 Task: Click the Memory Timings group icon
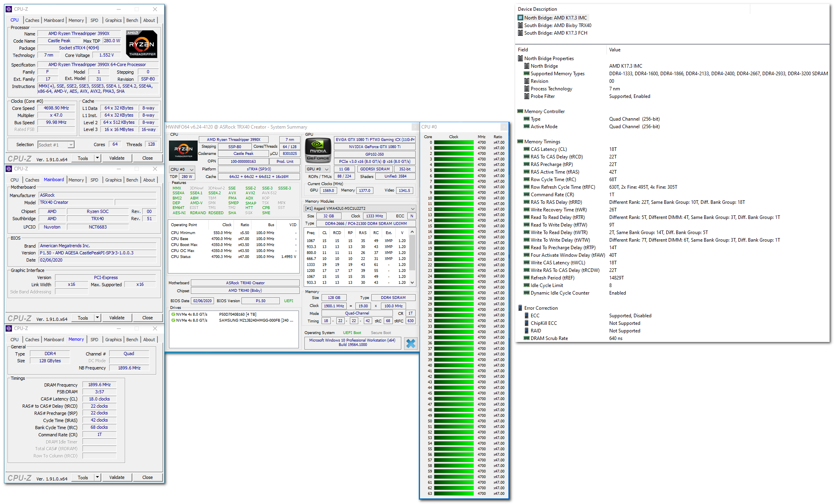520,142
